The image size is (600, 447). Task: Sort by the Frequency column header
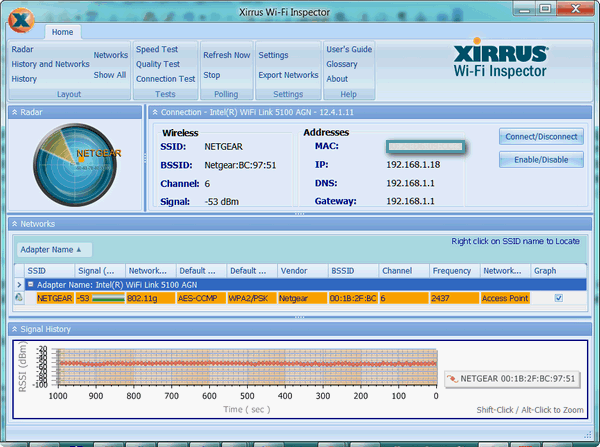click(x=455, y=271)
